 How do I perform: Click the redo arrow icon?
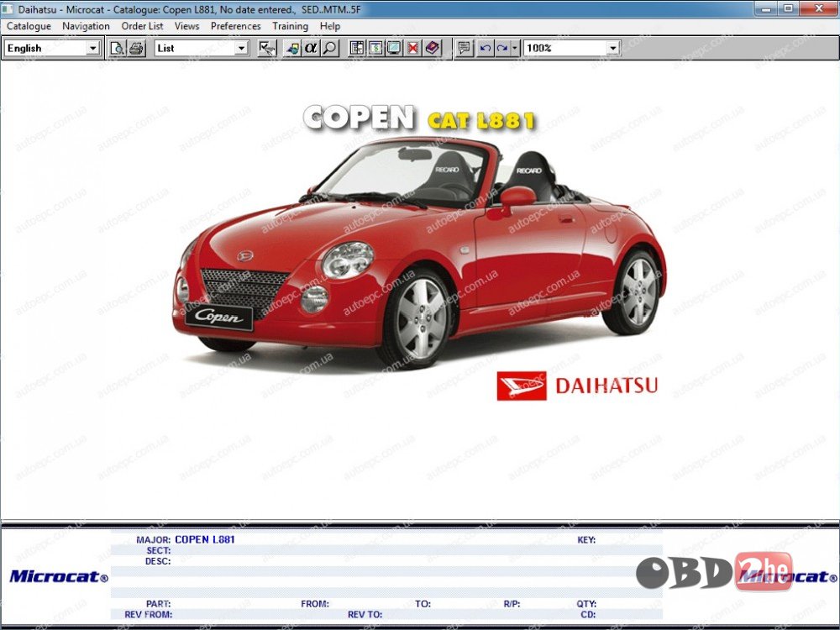click(x=502, y=48)
